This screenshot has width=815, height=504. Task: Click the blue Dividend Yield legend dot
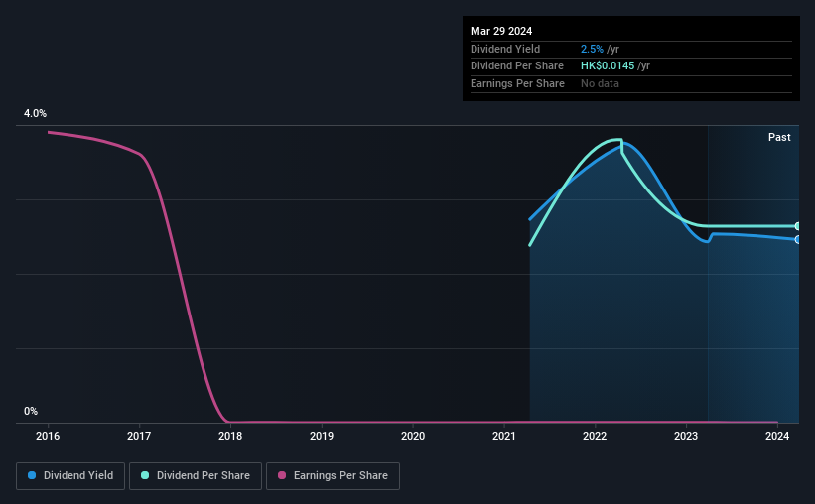coord(32,475)
